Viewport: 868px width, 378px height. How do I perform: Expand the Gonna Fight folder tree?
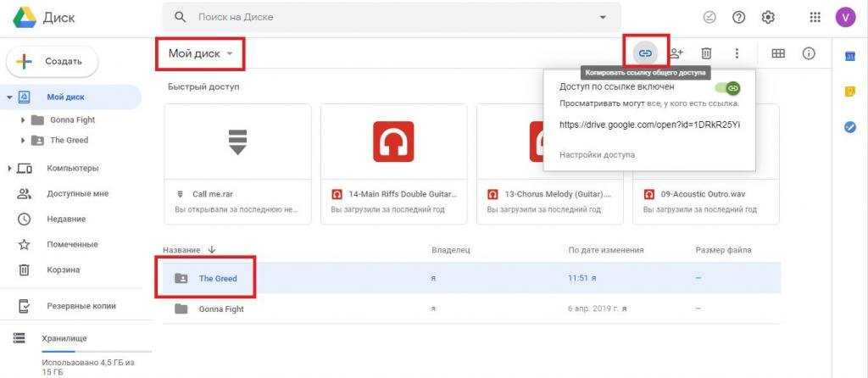(23, 120)
